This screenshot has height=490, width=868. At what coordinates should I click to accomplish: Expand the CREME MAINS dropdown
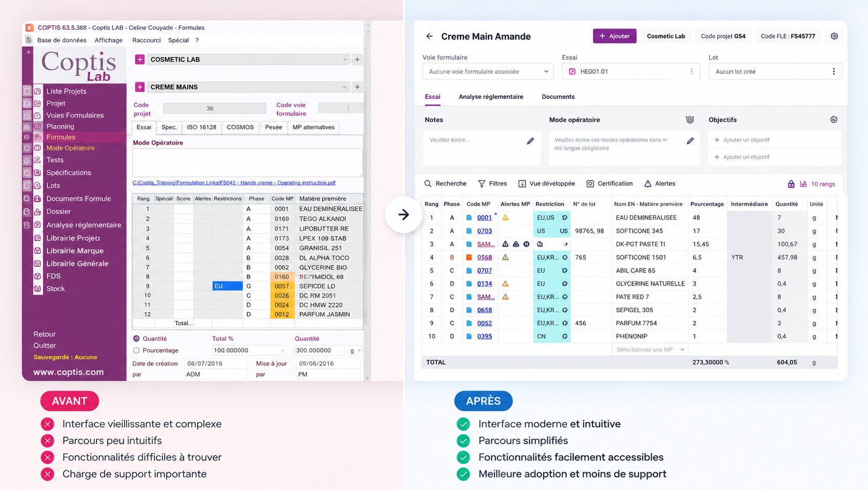click(344, 87)
